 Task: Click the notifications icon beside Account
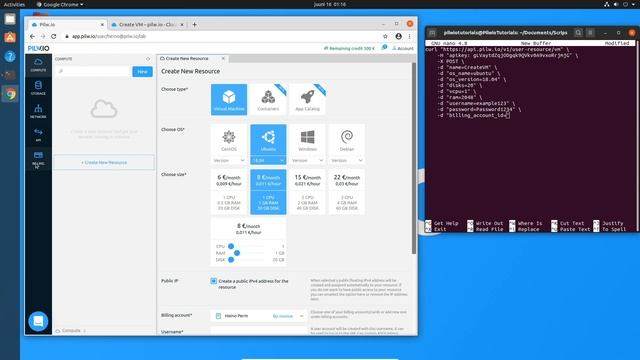(384, 48)
